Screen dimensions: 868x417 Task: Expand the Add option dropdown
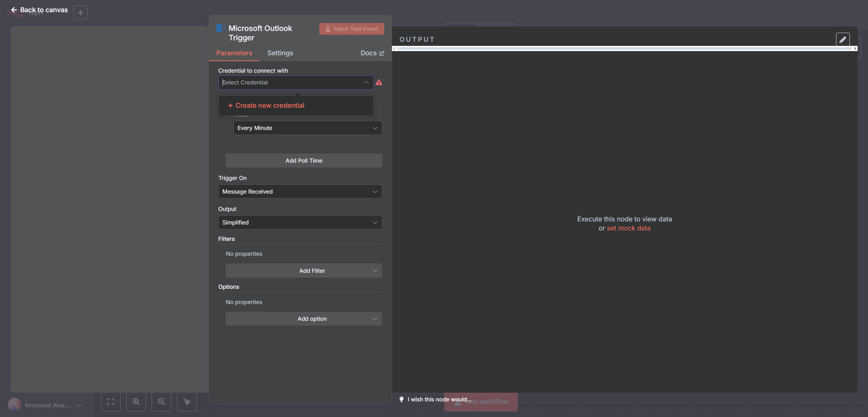[x=304, y=319]
